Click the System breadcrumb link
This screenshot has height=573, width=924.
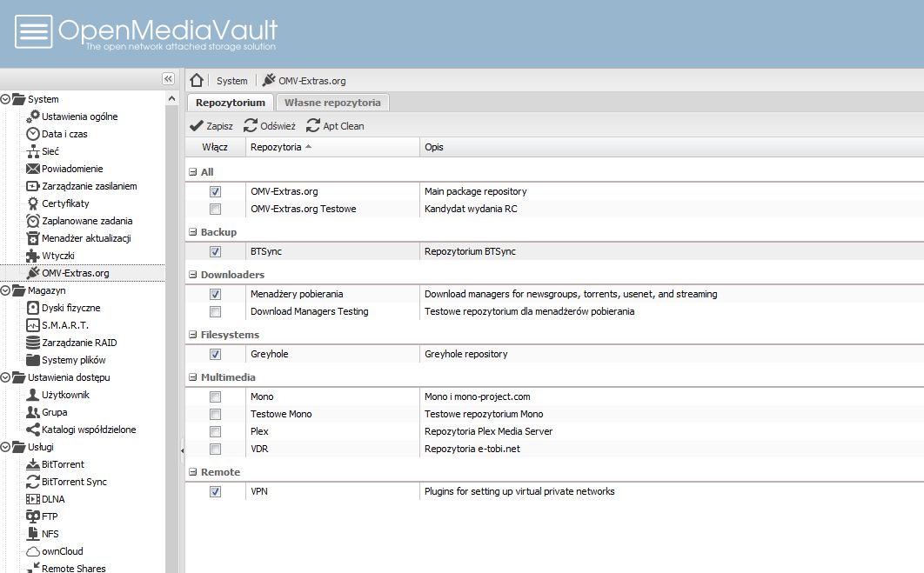click(231, 81)
